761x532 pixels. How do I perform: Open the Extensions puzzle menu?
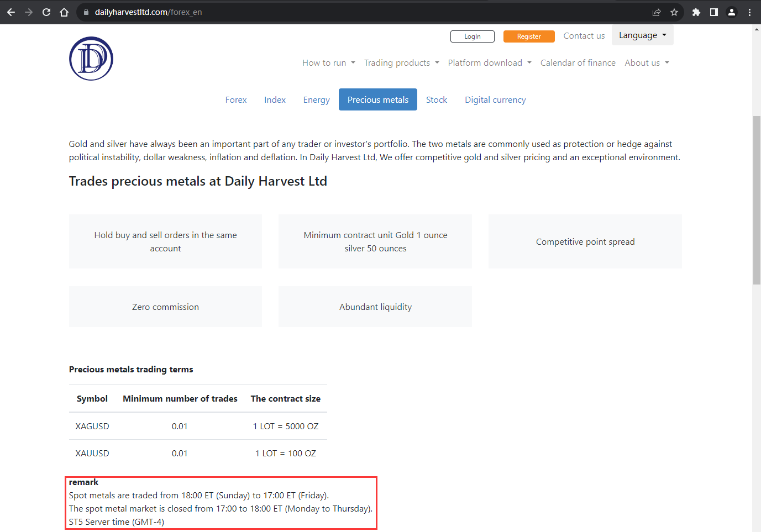pos(696,12)
